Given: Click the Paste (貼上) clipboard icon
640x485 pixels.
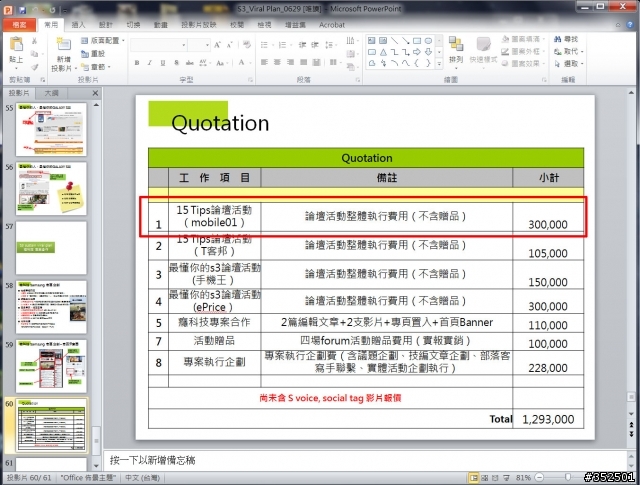Looking at the screenshot, I should [x=16, y=44].
